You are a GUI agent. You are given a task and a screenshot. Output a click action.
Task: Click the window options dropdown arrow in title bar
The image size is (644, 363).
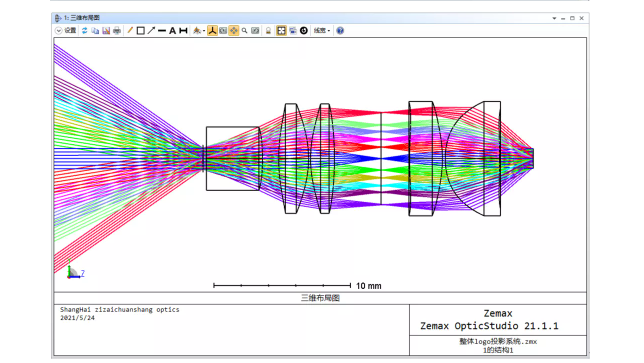554,18
